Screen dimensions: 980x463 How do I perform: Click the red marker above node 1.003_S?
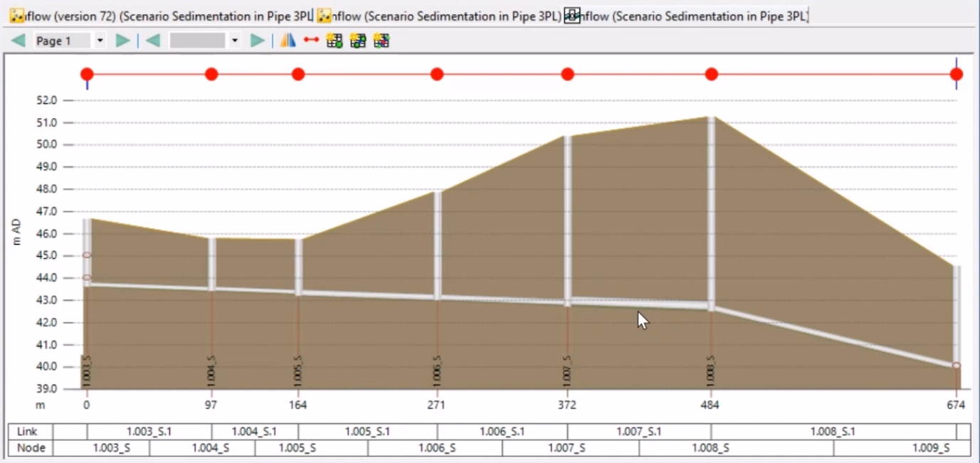coord(86,73)
